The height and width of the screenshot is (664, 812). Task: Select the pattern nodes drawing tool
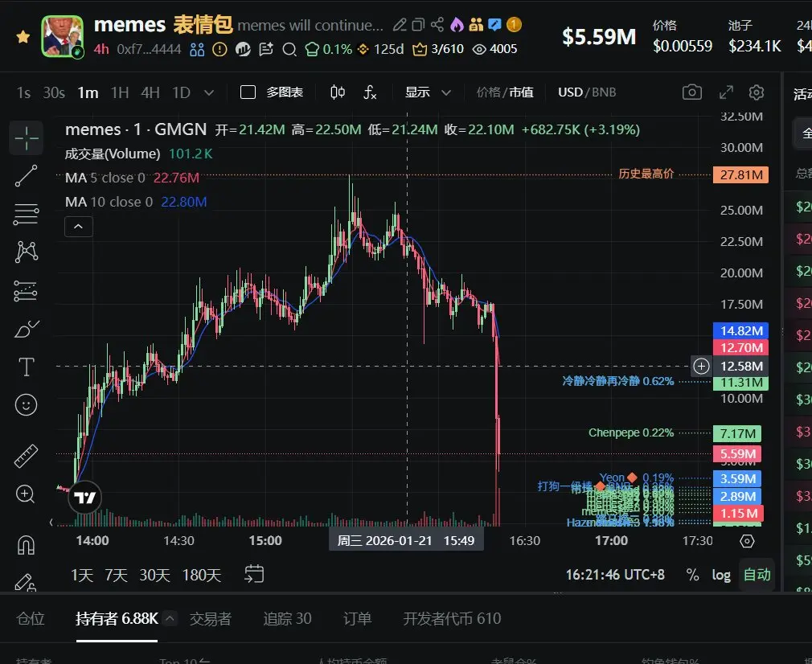[x=27, y=252]
